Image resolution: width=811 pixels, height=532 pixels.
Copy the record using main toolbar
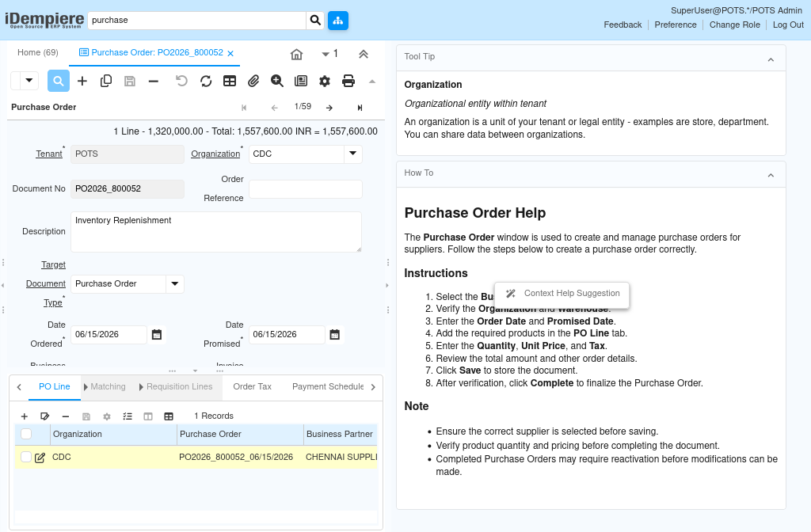[x=106, y=82]
